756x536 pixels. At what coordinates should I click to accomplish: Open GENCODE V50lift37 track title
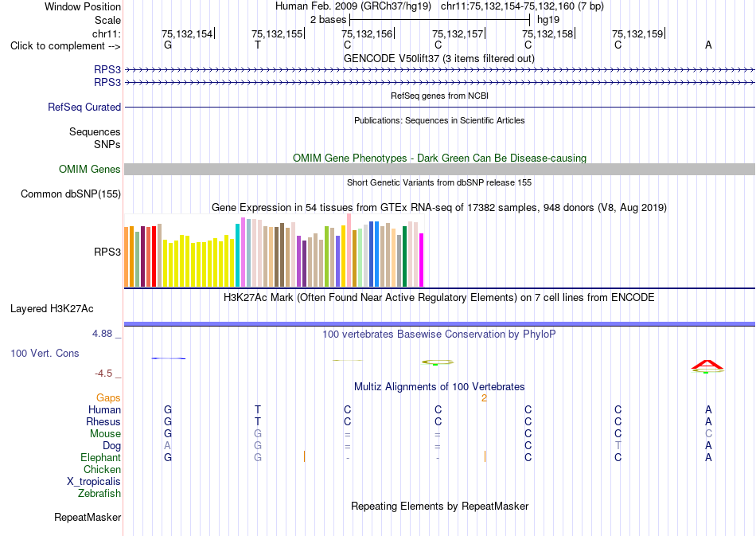point(439,58)
